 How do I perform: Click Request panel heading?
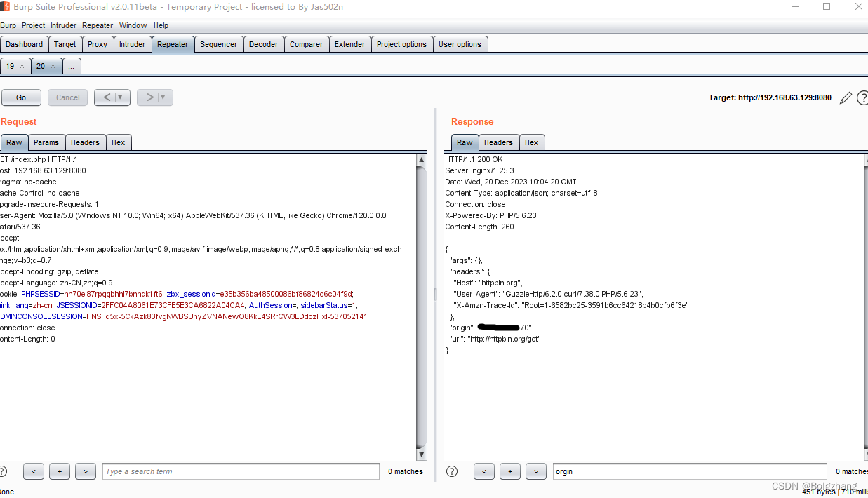(x=19, y=121)
